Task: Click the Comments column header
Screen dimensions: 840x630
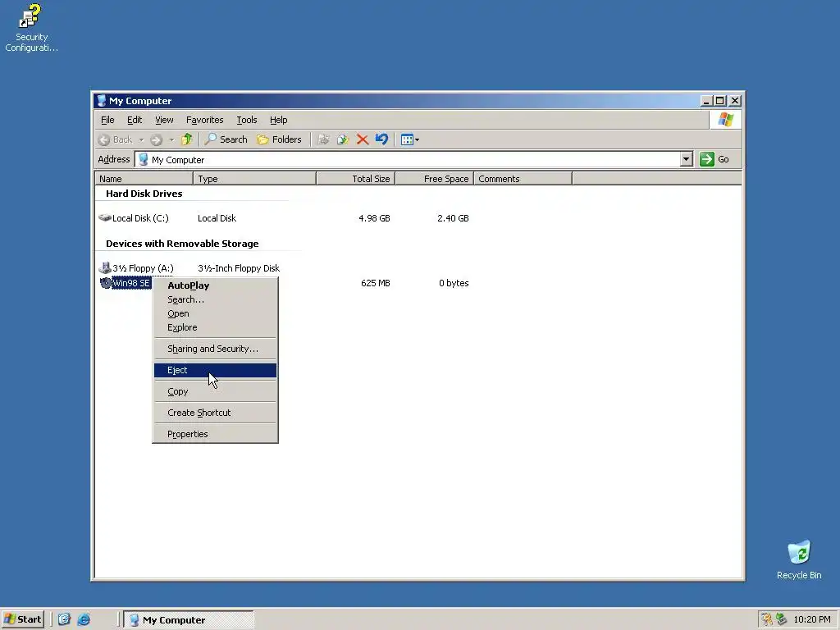Action: tap(523, 178)
